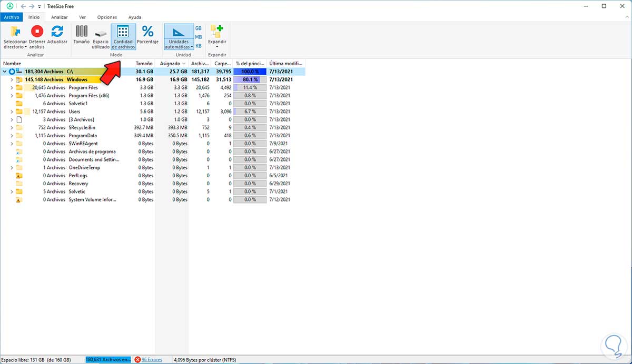Open Seleccionar directorio to choose a folder
Screen dimensions: 632x364
point(15,37)
